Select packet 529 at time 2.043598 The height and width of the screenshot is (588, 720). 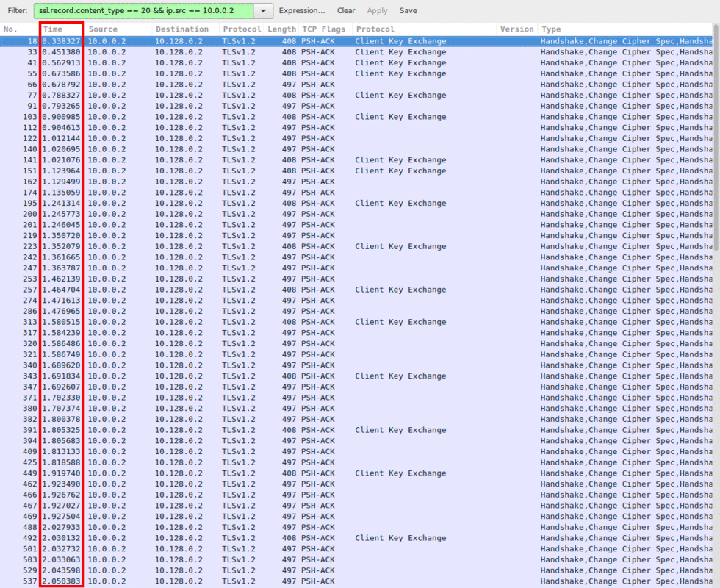tap(356, 570)
